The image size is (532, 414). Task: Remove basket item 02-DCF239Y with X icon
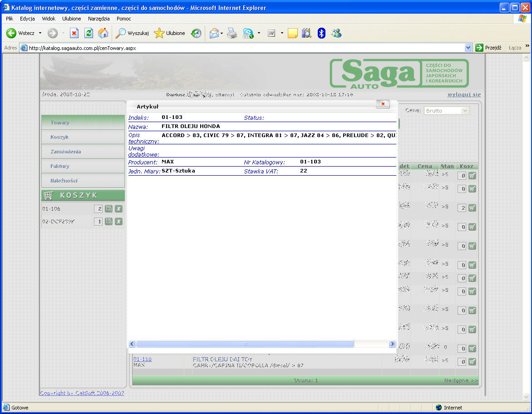118,222
